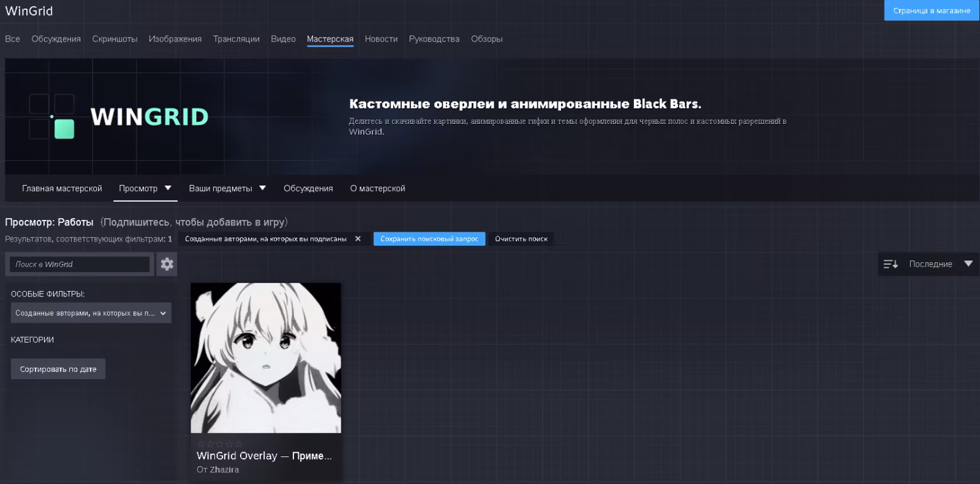Focus the Поиск в WinGrid search field
The height and width of the screenshot is (484, 980).
tap(79, 265)
